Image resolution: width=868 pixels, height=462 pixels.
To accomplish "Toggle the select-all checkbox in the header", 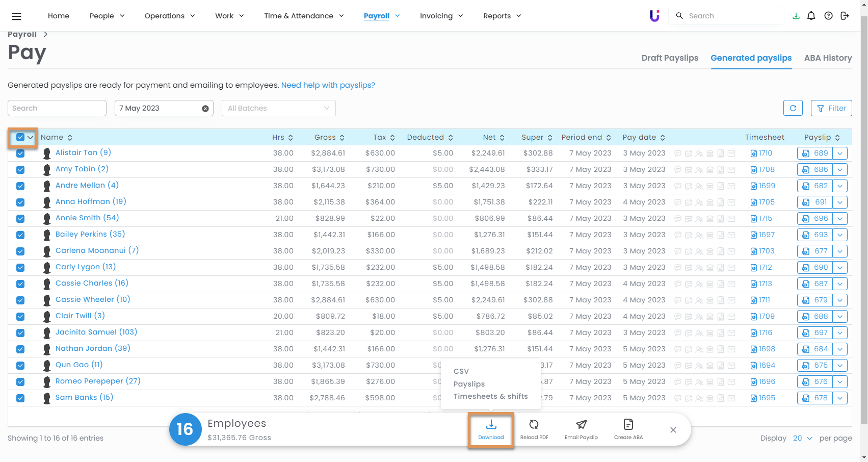I will (x=20, y=137).
